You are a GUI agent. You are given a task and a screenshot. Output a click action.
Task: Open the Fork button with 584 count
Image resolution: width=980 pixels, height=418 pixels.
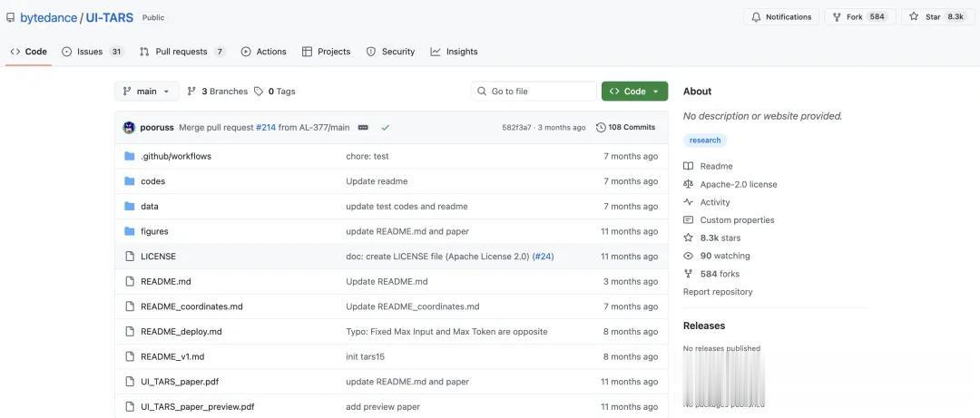859,17
